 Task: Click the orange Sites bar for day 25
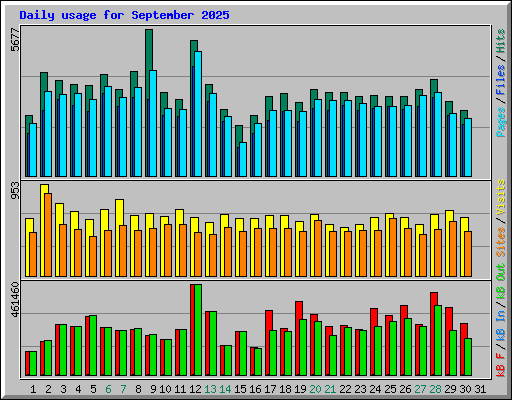[x=393, y=248]
